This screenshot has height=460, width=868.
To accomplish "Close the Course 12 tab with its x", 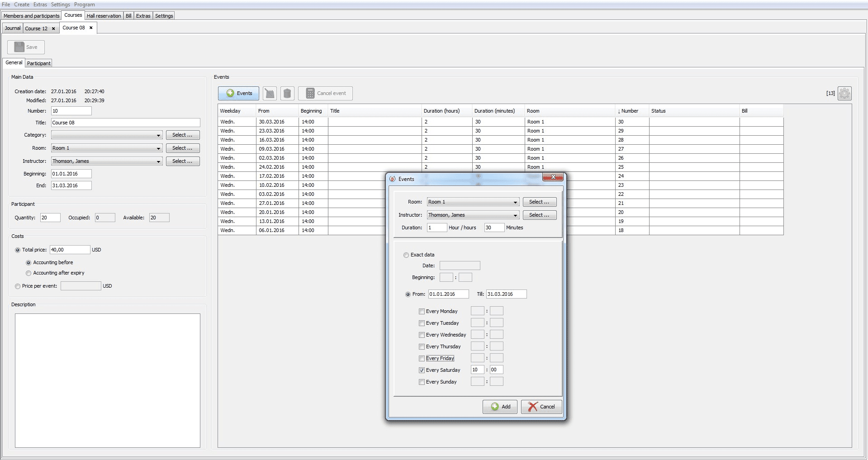I will [x=53, y=28].
